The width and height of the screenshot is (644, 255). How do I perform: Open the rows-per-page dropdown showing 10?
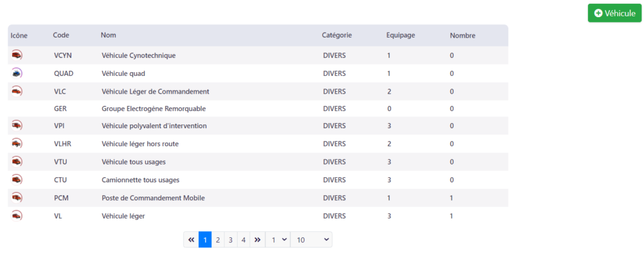click(x=311, y=240)
